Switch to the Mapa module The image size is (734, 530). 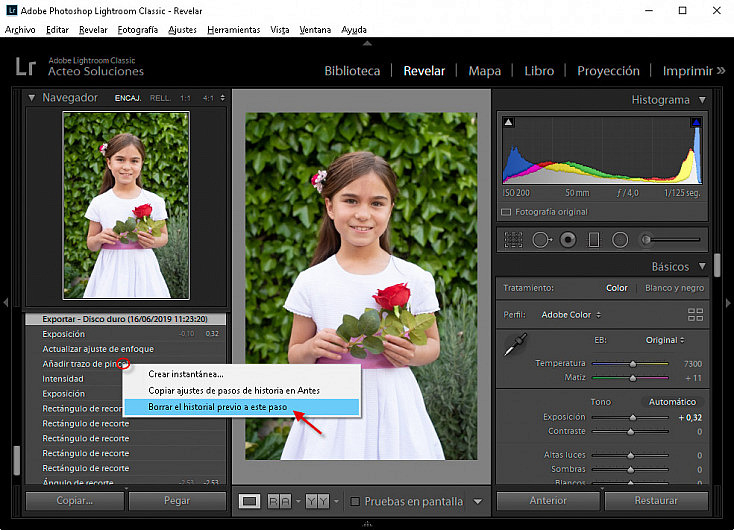tap(484, 71)
